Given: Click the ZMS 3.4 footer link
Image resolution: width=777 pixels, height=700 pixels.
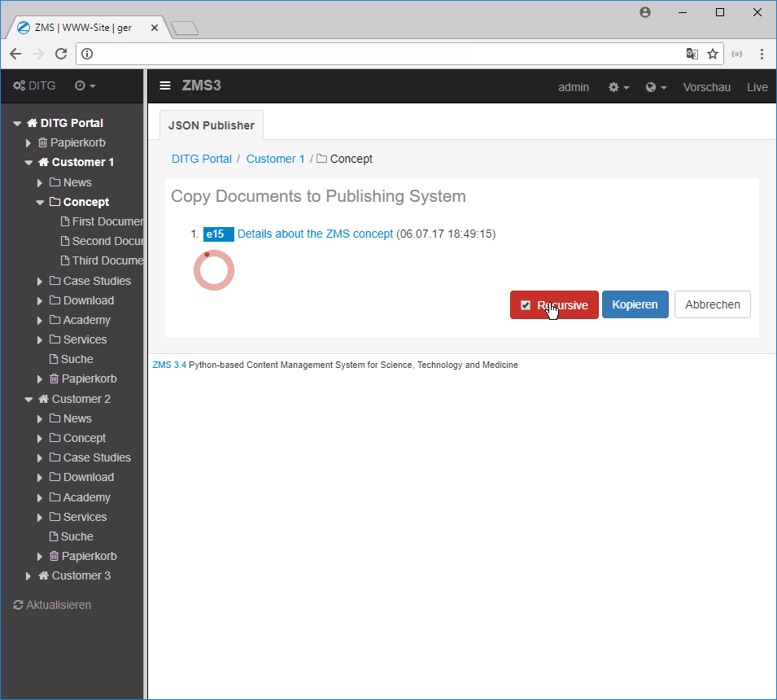Looking at the screenshot, I should (169, 365).
